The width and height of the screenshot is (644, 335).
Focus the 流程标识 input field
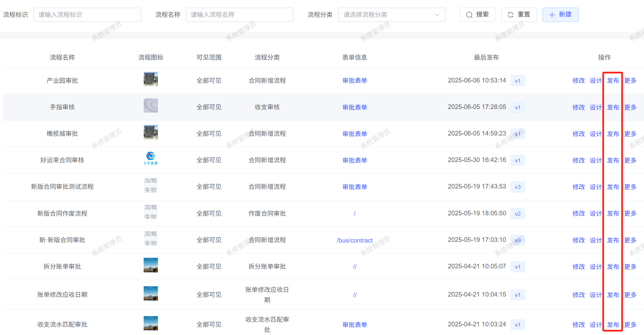(x=87, y=15)
